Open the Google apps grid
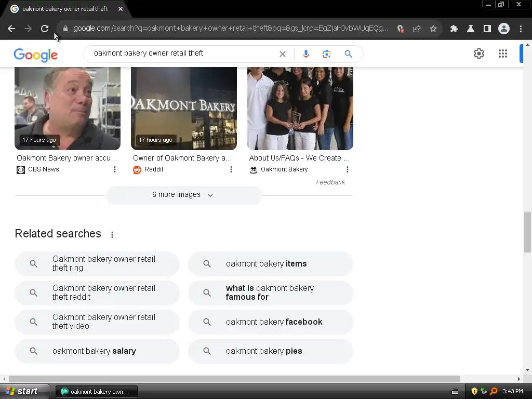532x399 pixels. (503, 54)
